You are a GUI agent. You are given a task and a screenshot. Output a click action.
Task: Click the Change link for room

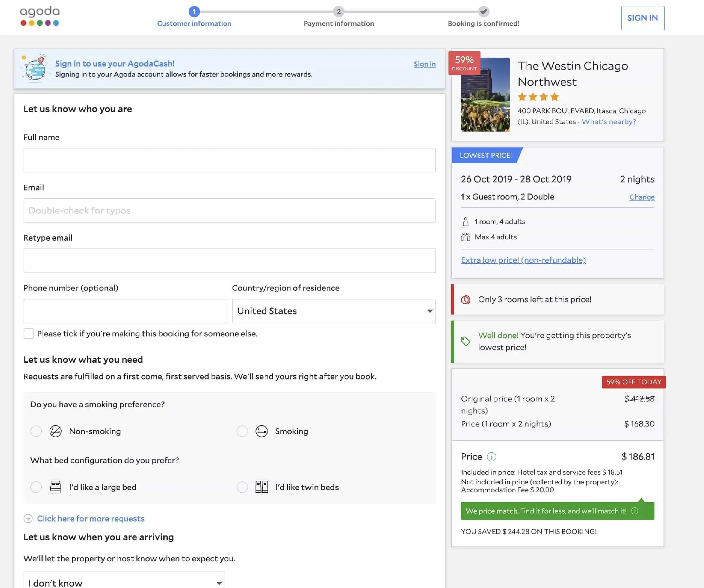click(642, 197)
